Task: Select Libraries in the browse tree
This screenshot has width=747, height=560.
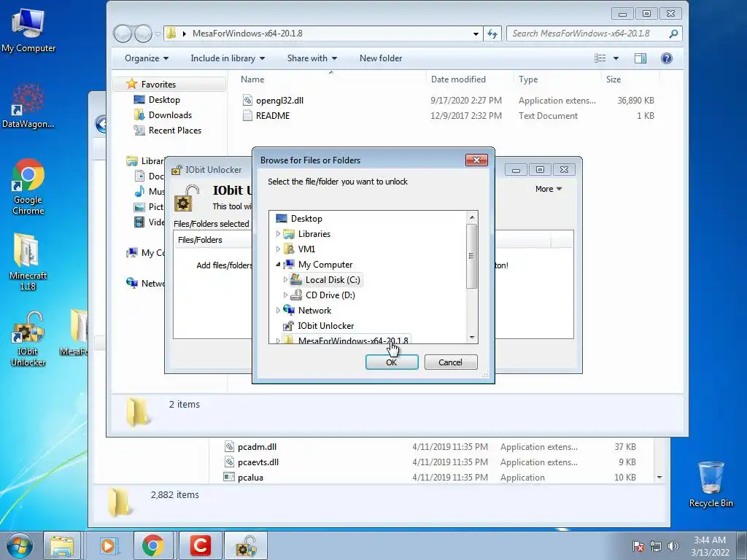Action: click(x=314, y=234)
